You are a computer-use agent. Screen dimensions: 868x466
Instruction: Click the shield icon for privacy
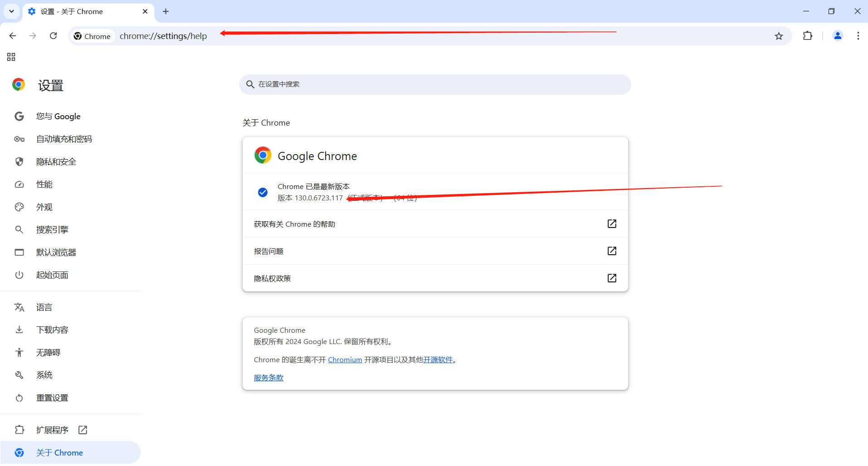(x=19, y=162)
